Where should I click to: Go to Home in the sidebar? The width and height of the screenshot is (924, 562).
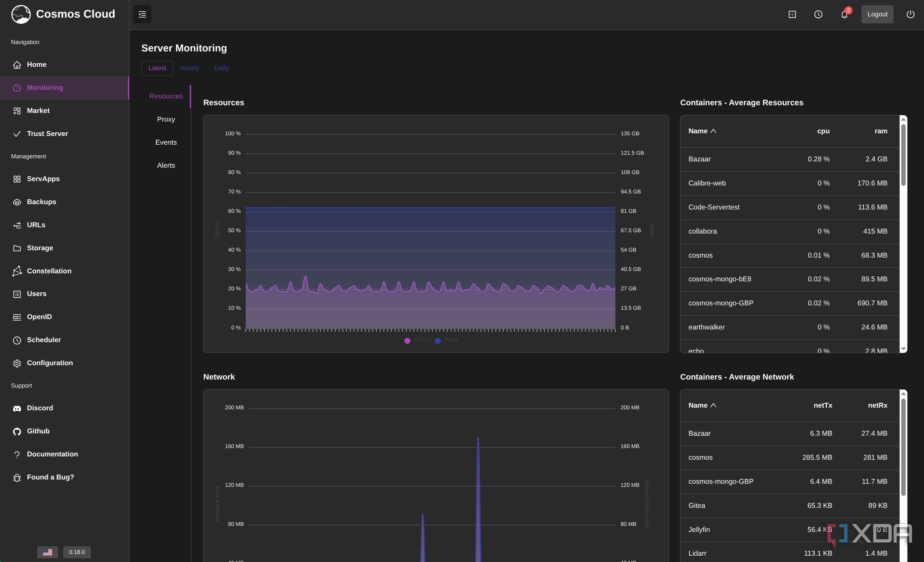[x=64, y=64]
